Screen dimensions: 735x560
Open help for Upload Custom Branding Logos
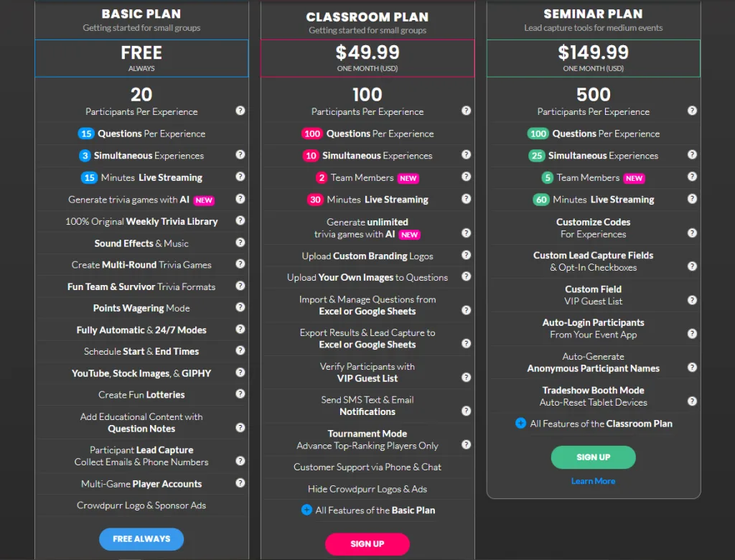point(467,255)
